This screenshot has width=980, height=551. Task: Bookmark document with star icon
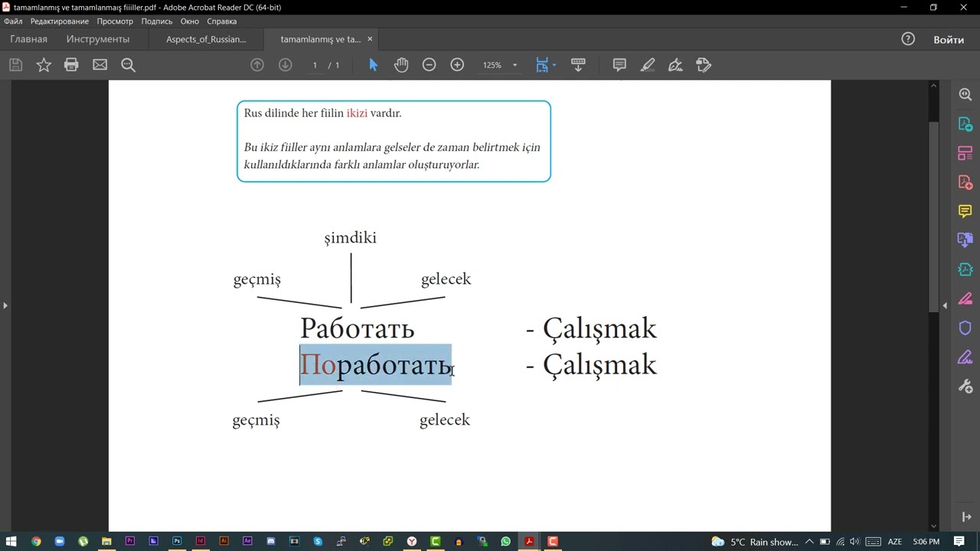[44, 65]
